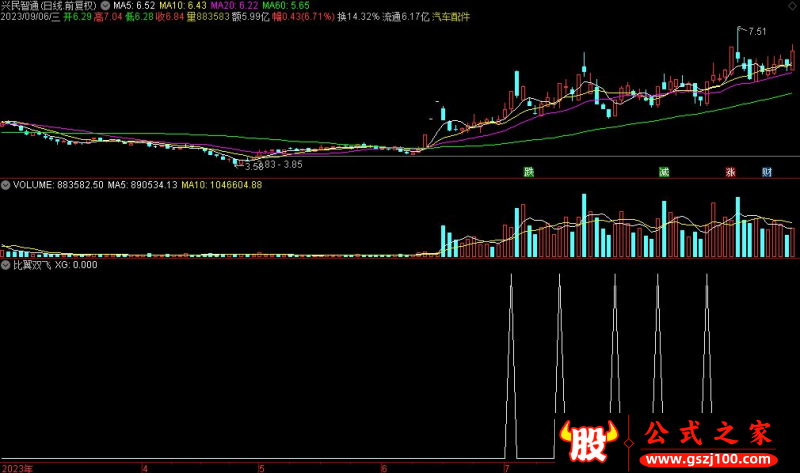Click the MA60: 5.65 price label

[x=286, y=6]
